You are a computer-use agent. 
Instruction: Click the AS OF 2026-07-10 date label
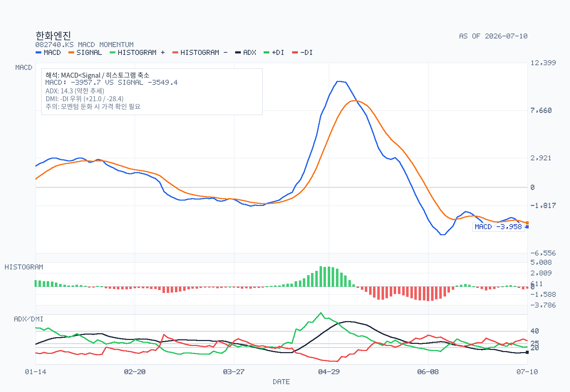pyautogui.click(x=493, y=36)
